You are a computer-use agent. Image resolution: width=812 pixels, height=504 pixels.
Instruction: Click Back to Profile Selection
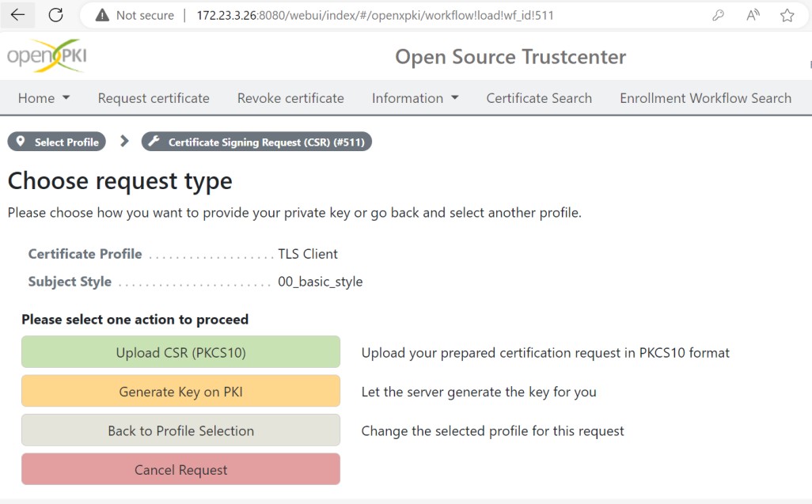(180, 430)
